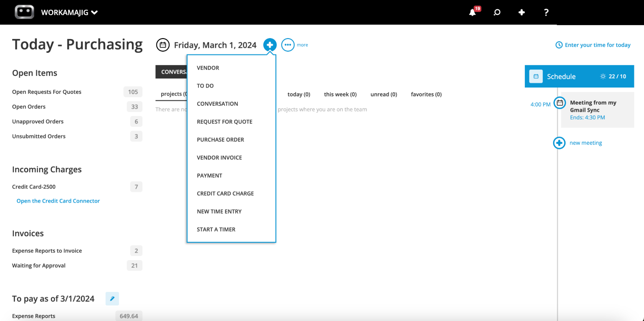Click the pencil edit icon for To pay
Image resolution: width=644 pixels, height=321 pixels.
(112, 298)
